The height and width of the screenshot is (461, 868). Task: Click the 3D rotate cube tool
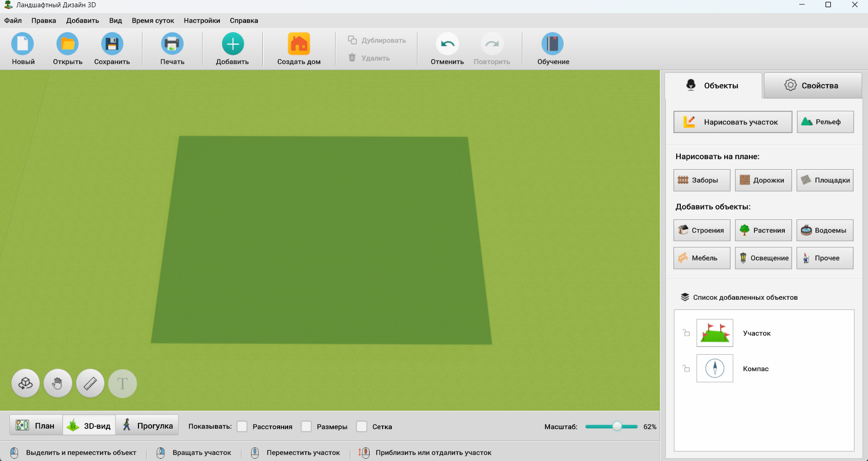click(x=25, y=384)
